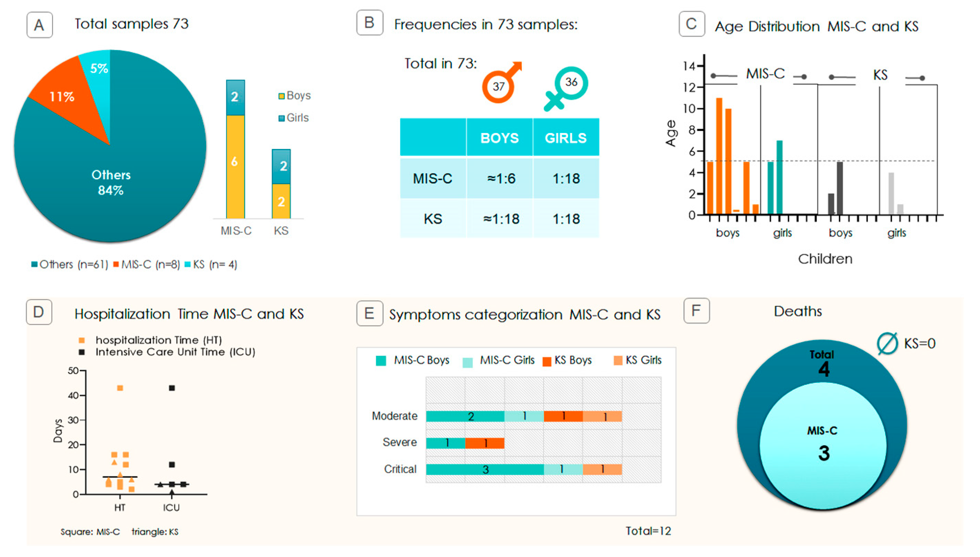Screen dimensions: 980x557
Task: Click the Total 4 label in the outer circle
Action: pos(823,364)
